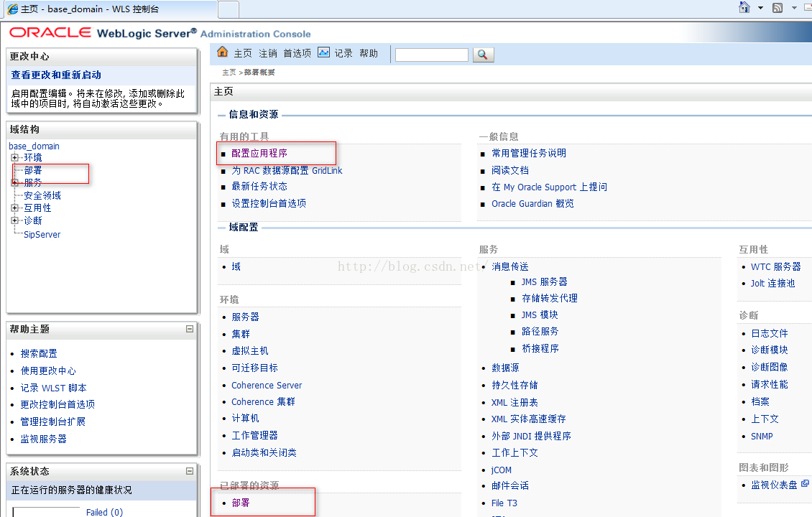The width and height of the screenshot is (812, 517).
Task: Open 可迁移目标 link
Action: (254, 368)
